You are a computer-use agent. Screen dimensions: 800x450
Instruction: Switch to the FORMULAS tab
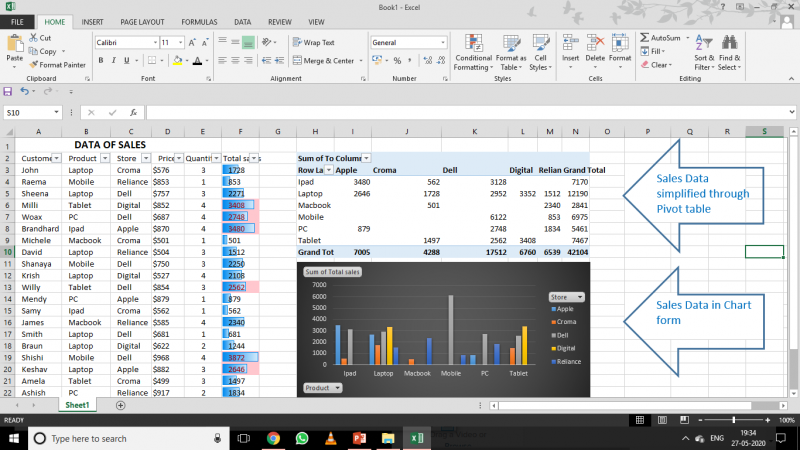(x=199, y=22)
